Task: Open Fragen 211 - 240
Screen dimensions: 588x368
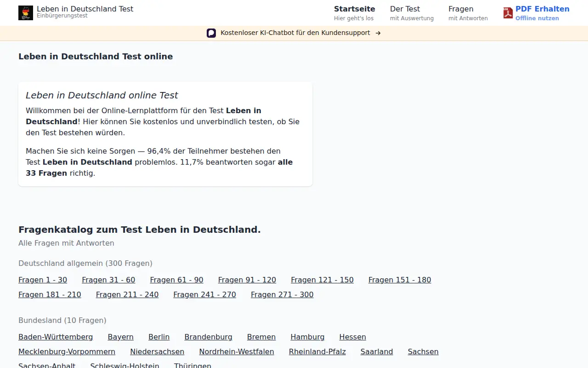Action: pos(127,295)
